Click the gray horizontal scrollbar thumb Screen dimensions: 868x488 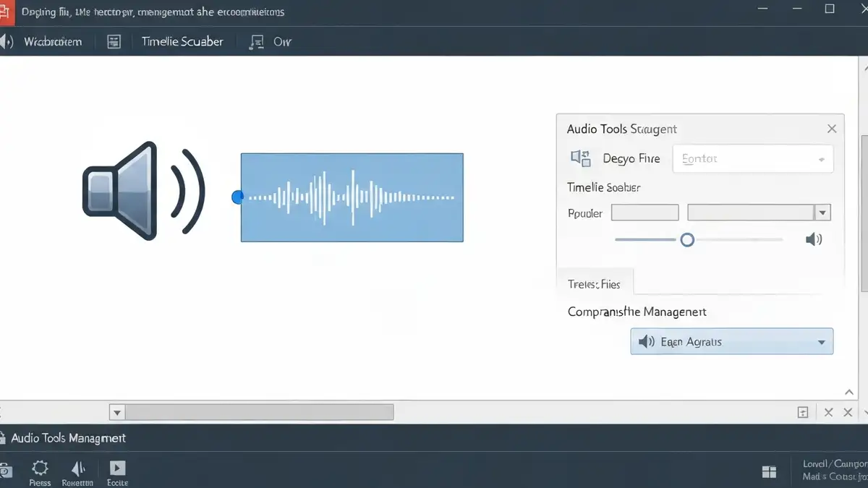pos(259,412)
